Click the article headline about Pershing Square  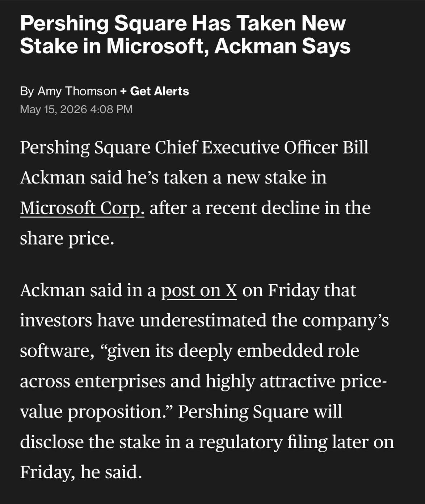pos(185,34)
